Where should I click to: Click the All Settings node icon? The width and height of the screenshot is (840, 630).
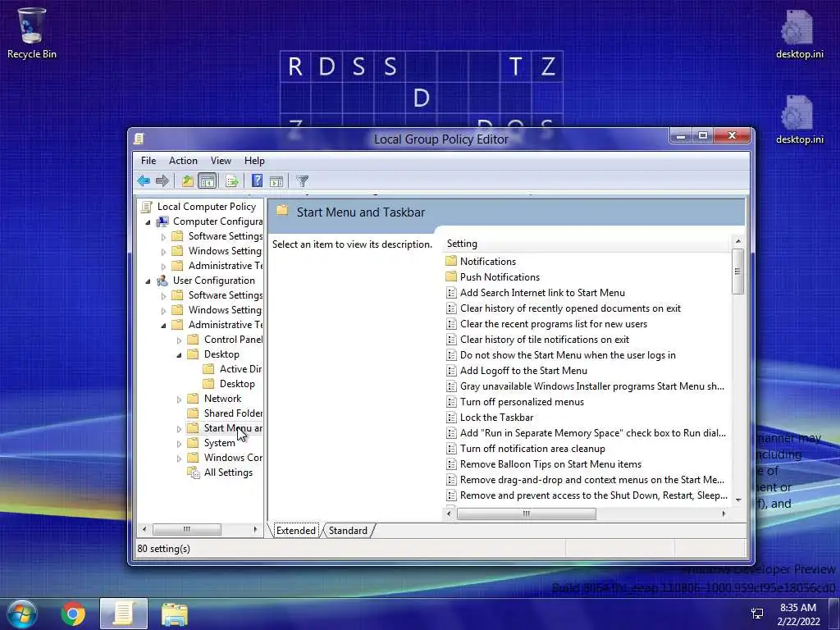pyautogui.click(x=193, y=472)
